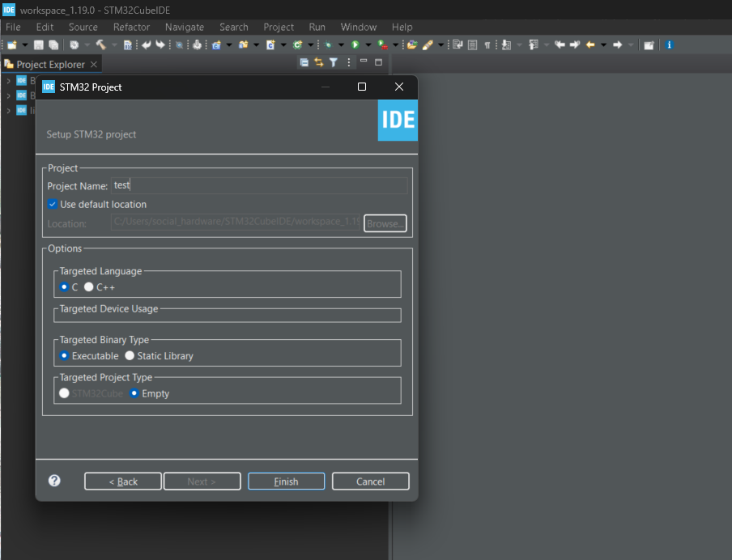Click the Save All toolbar icon

point(53,45)
